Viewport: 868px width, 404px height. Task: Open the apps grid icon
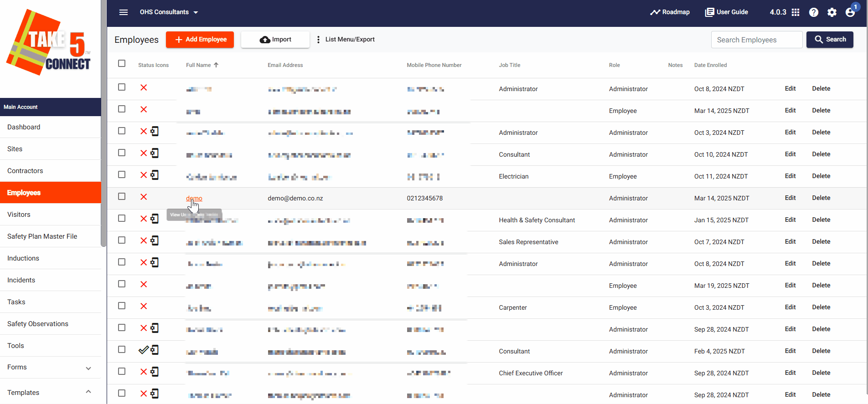[x=796, y=12]
